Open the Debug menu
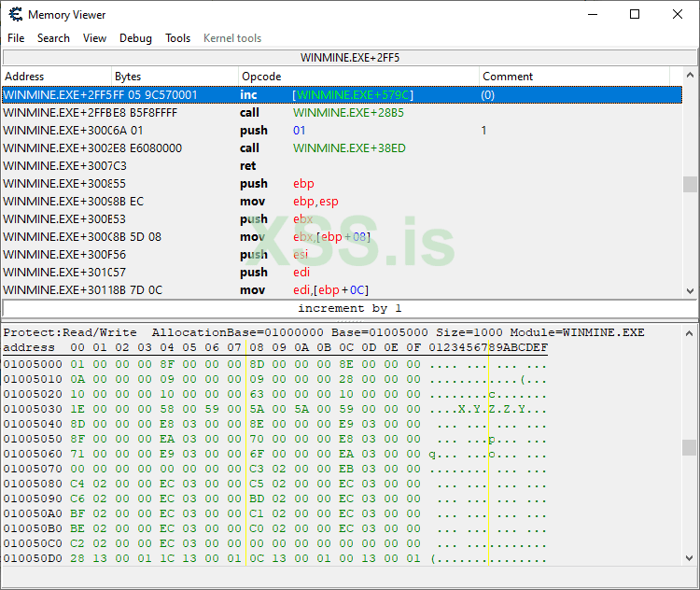The image size is (700, 590). tap(135, 38)
